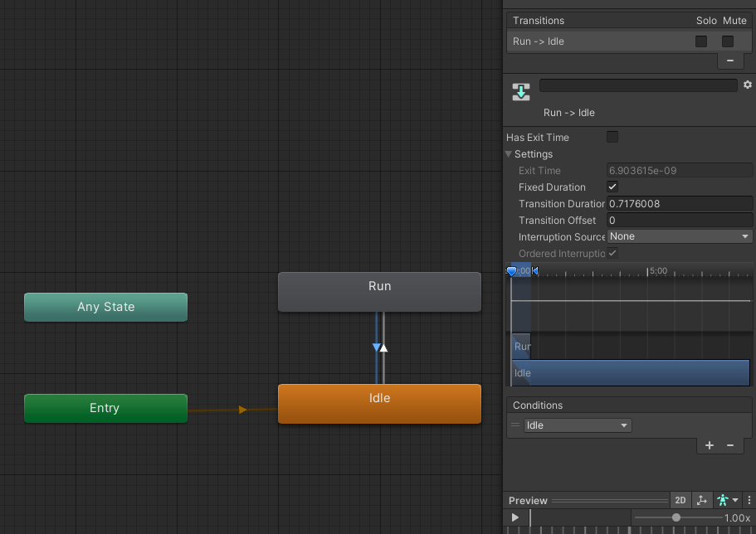Click the white Idle to Run transition arrow
Image resolution: width=756 pixels, height=534 pixels.
383,347
